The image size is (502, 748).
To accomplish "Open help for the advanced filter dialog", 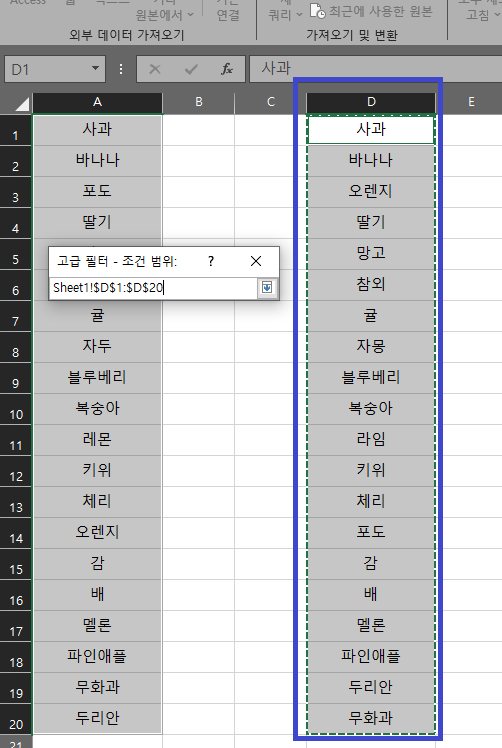I will coord(211,261).
